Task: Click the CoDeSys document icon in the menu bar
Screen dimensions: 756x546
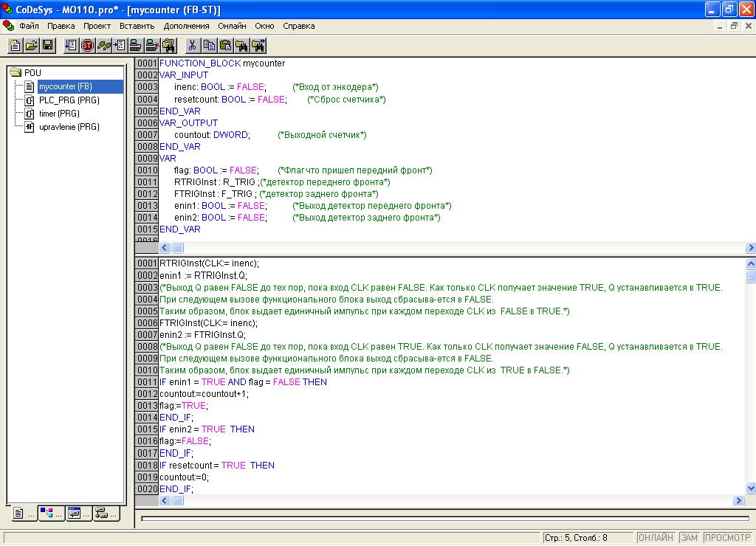Action: [8, 26]
